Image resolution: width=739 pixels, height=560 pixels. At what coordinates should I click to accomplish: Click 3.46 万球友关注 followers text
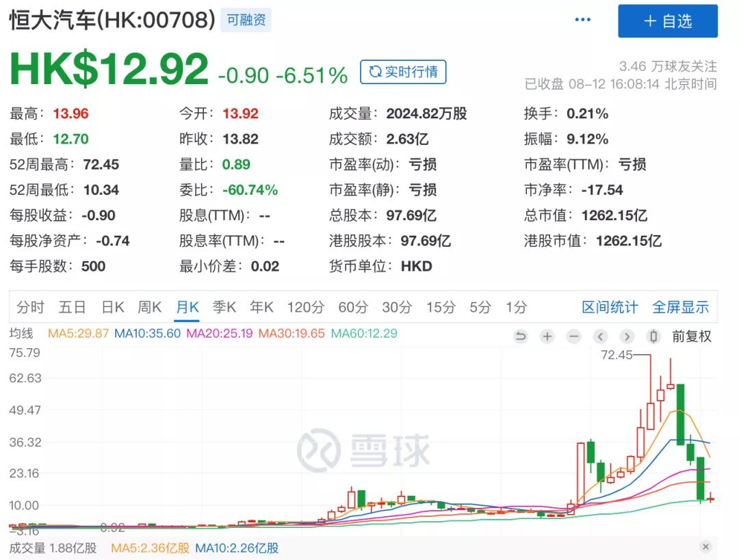(x=668, y=66)
